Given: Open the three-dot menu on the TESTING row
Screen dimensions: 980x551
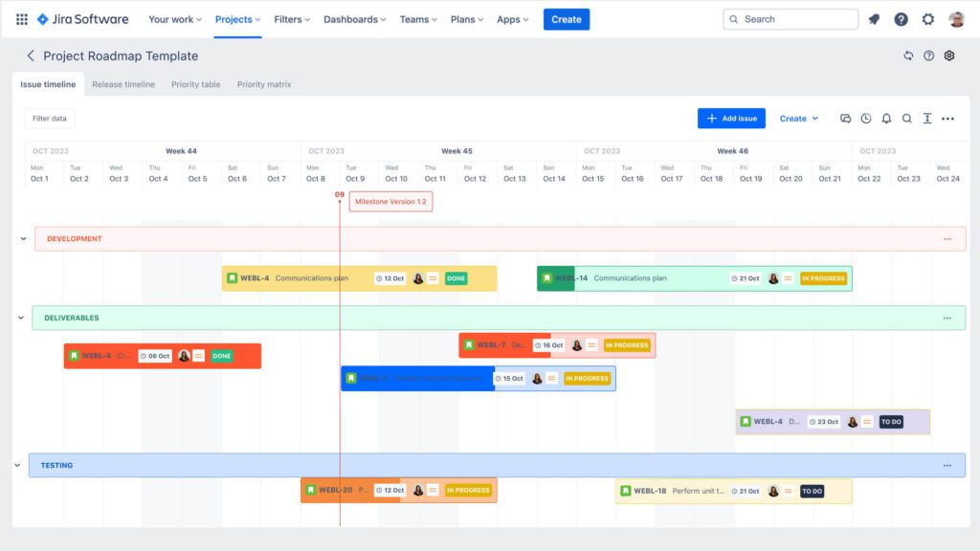Looking at the screenshot, I should click(947, 466).
